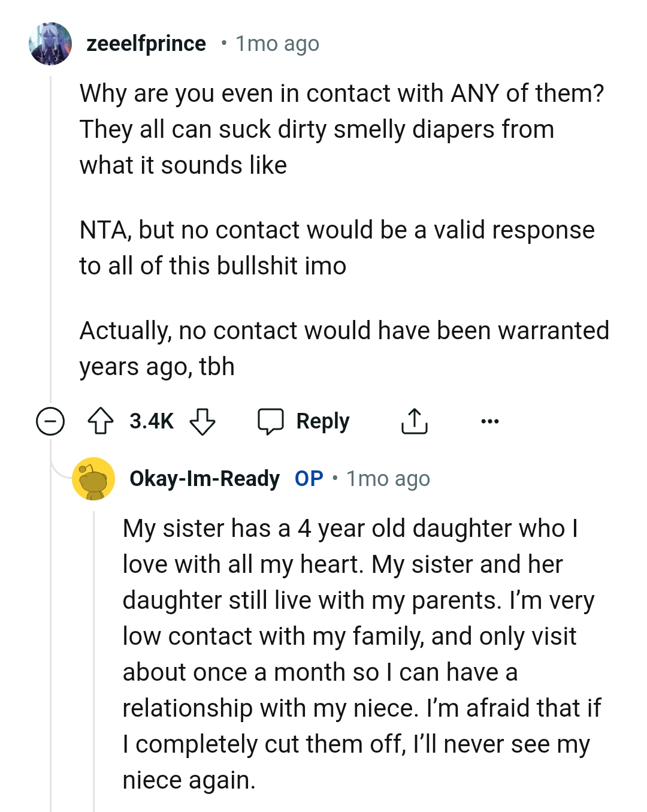
Task: Open the share icon on the comment
Action: pos(415,421)
